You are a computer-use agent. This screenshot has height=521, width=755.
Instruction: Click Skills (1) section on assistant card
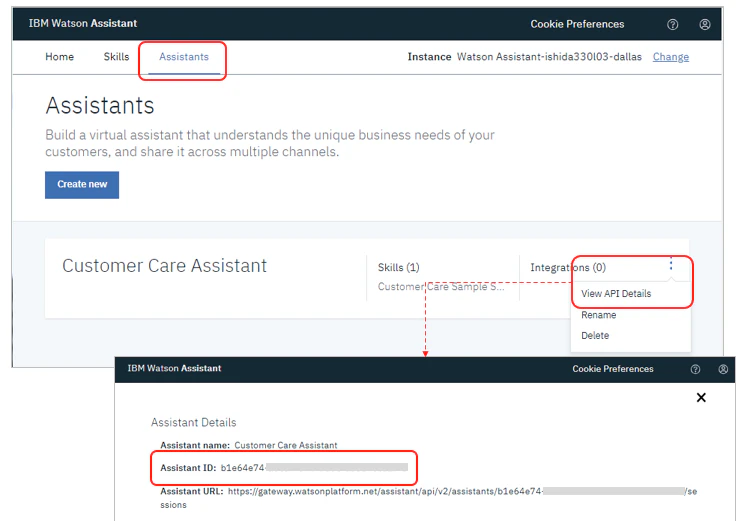point(398,268)
